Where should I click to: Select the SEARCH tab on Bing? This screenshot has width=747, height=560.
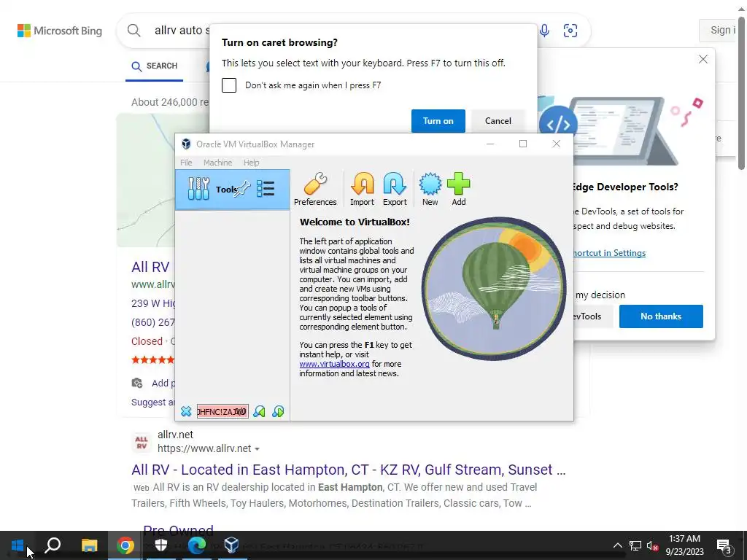[x=155, y=66]
